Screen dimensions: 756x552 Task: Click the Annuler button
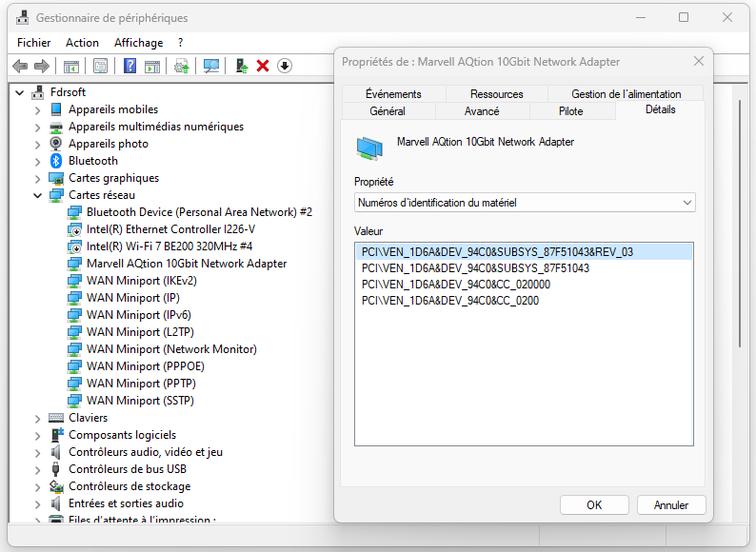point(670,505)
